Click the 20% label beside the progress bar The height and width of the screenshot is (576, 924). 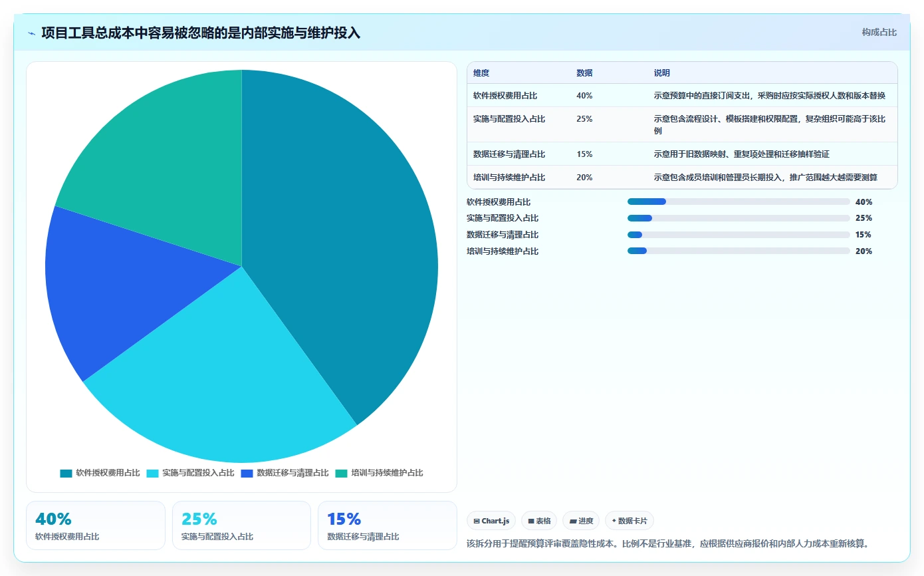[x=864, y=251]
